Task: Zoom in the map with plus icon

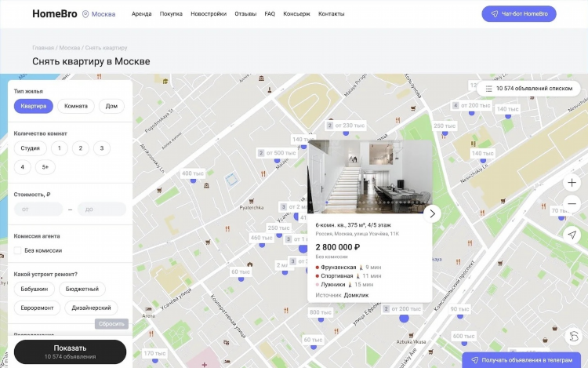Action: (x=572, y=183)
